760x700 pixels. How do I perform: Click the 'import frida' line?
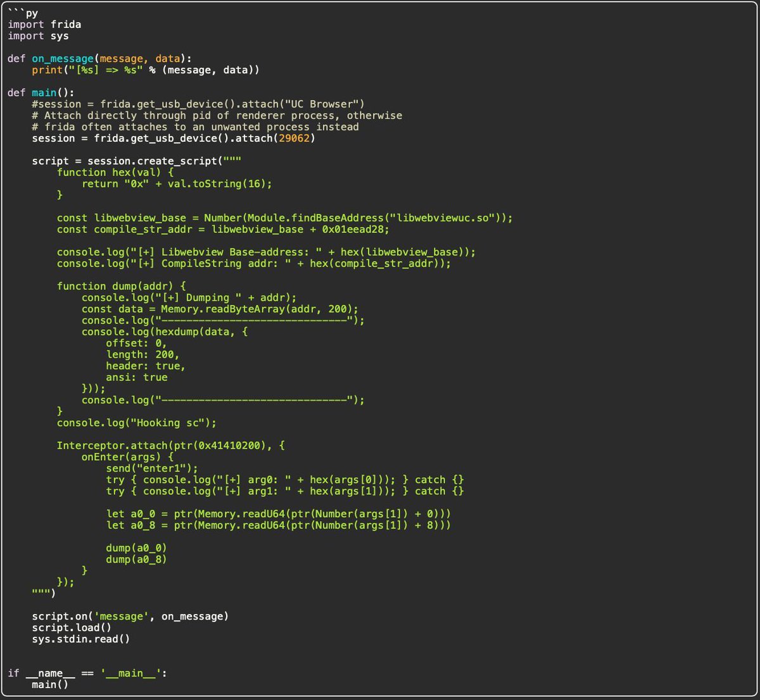tap(44, 24)
